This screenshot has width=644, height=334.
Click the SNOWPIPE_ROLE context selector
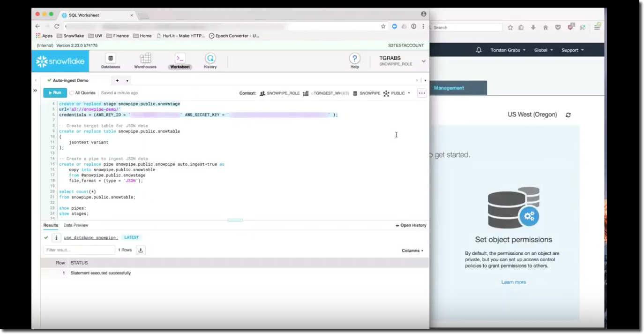(x=279, y=93)
